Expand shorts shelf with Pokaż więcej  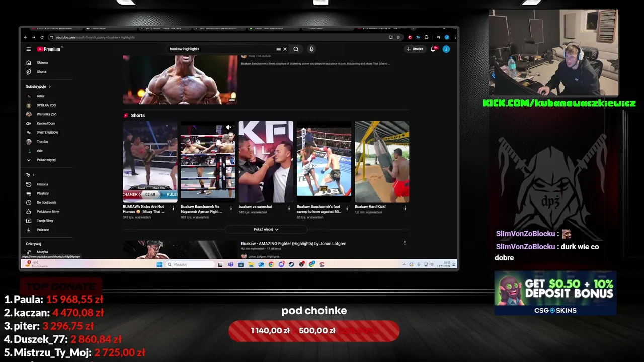[x=266, y=229]
